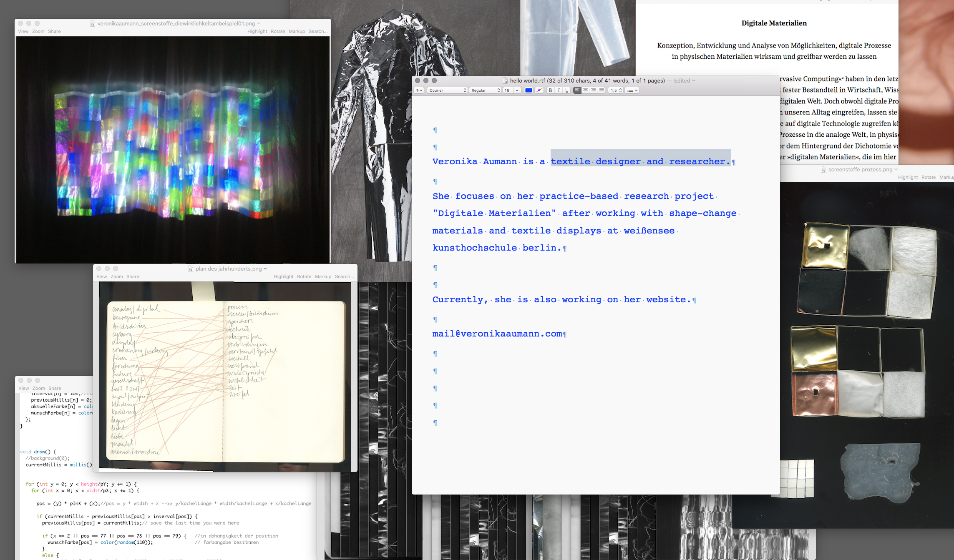Expand veronikaaumann_screenstoffe title chevron

click(x=259, y=23)
